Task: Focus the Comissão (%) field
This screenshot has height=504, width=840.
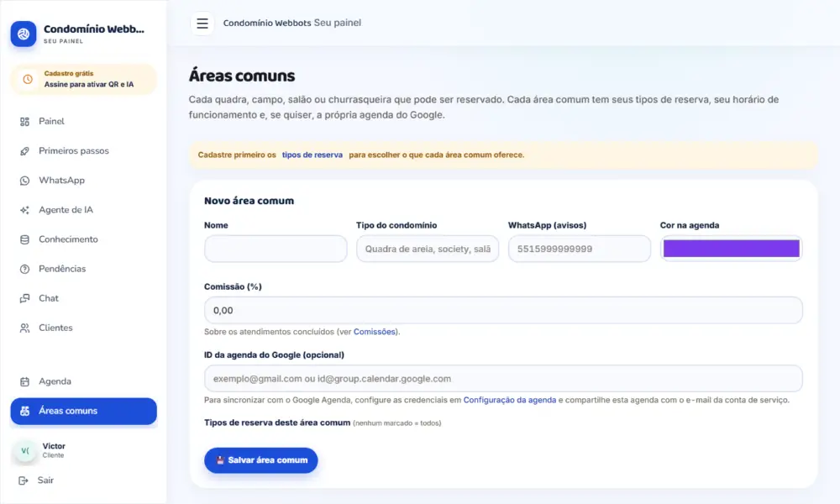Action: [x=503, y=310]
